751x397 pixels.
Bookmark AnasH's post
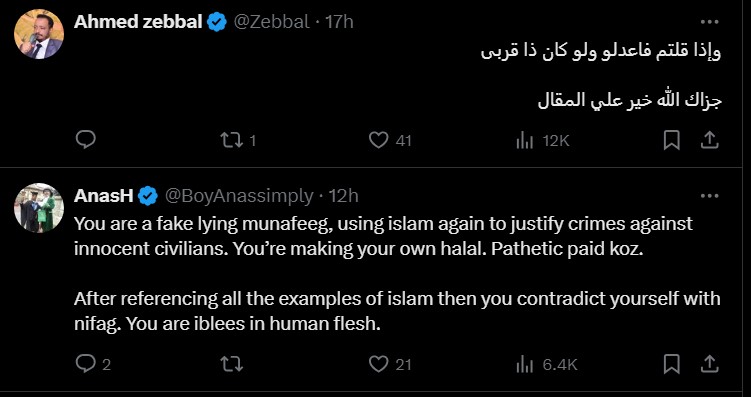[x=671, y=364]
